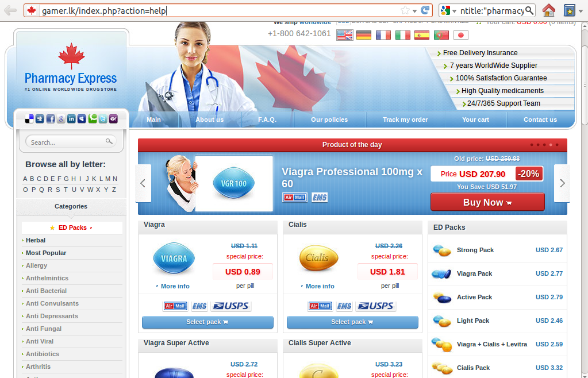The height and width of the screenshot is (378, 588).
Task: Share via the LinkedIn icon
Action: tap(71, 119)
